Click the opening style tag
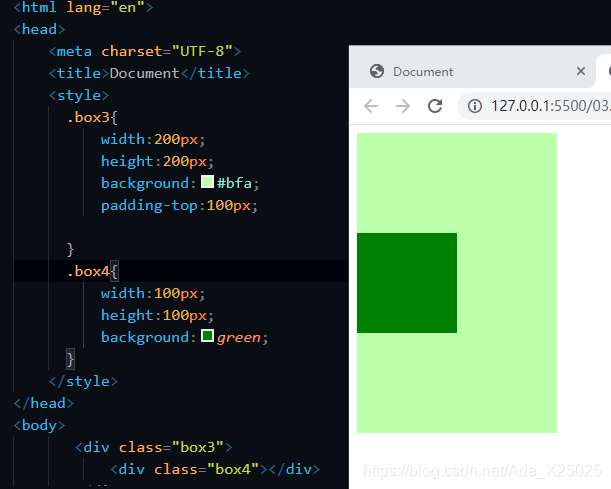Image resolution: width=611 pixels, height=489 pixels. 79,95
